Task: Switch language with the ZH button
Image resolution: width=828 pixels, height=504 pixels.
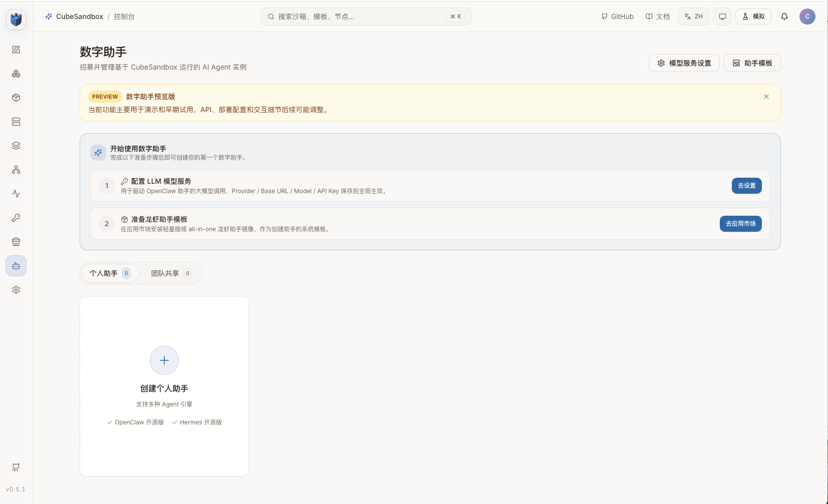Action: [x=694, y=17]
